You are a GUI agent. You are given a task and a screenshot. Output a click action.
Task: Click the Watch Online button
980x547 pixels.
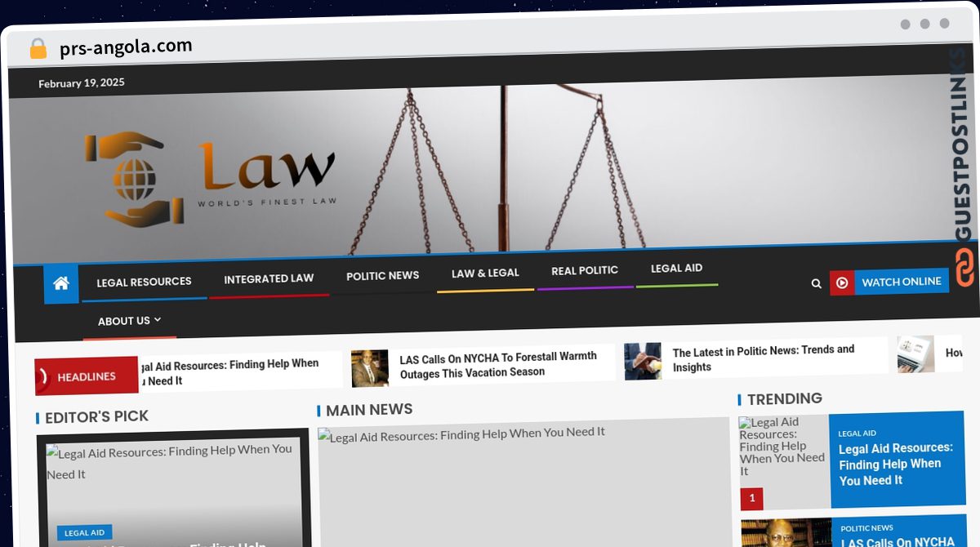(x=889, y=282)
